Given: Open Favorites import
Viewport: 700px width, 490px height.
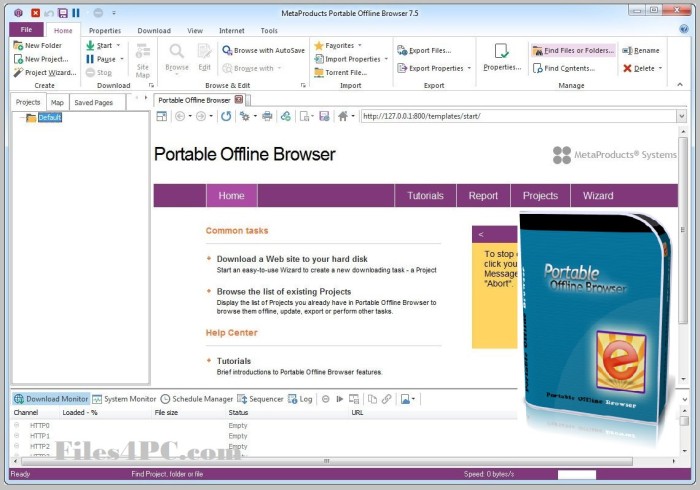Looking at the screenshot, I should click(x=334, y=46).
